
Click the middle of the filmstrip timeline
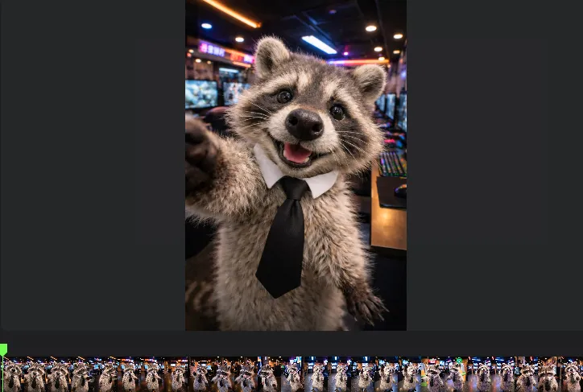(291, 375)
